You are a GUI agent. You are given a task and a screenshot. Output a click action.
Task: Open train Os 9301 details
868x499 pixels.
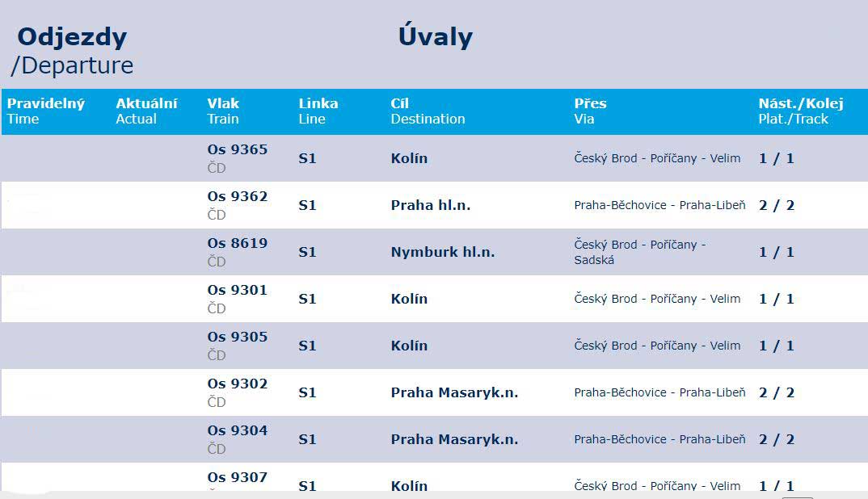[435, 299]
